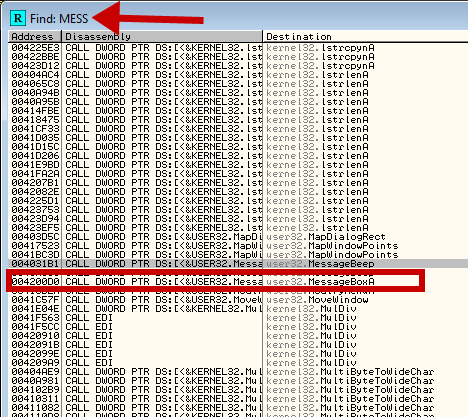Select the CALL EDI row at 004209A9

pyautogui.click(x=238, y=363)
